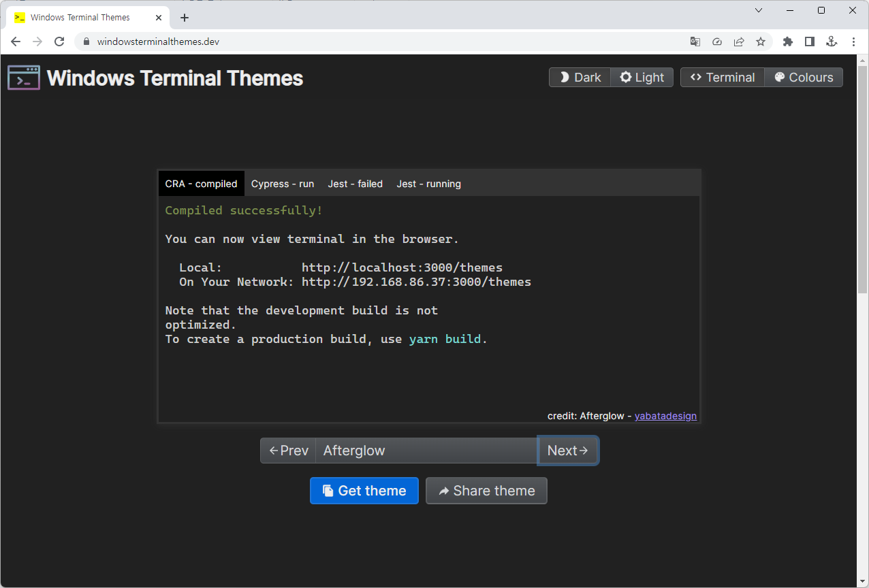Click the 'yarn build' text
Viewport: 869px width, 588px height.
coord(445,339)
